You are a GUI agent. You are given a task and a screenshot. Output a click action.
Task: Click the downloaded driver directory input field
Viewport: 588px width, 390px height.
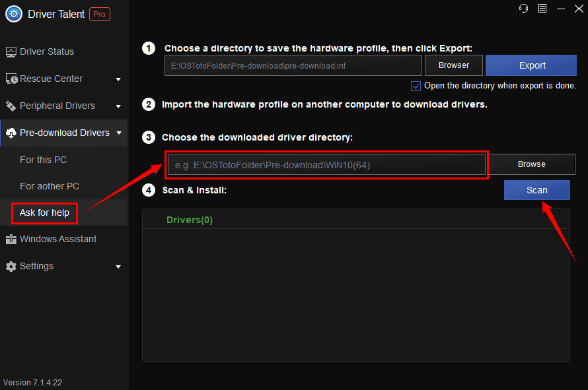(x=326, y=164)
